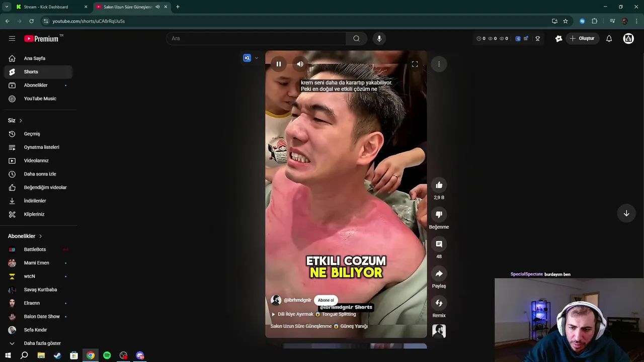This screenshot has width=644, height=362.
Task: Click the YouTube Ara search field
Action: click(x=256, y=38)
